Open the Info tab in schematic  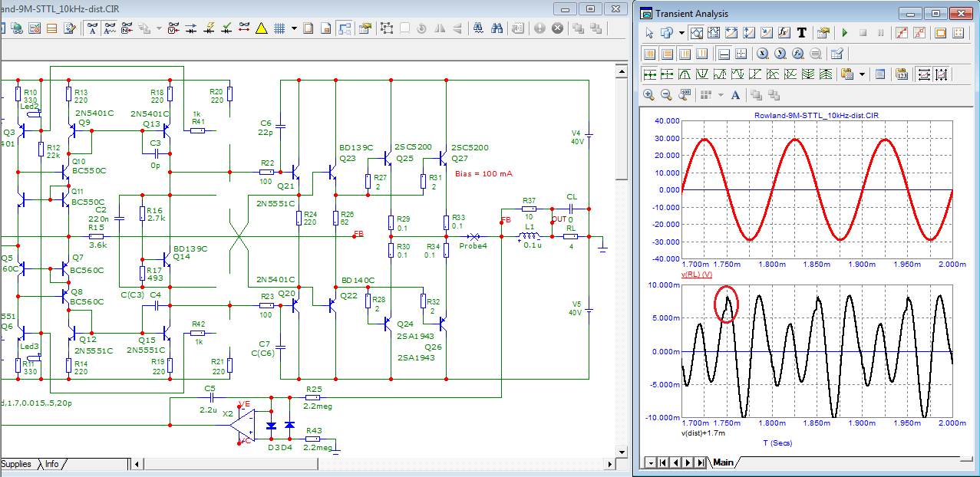click(x=52, y=464)
